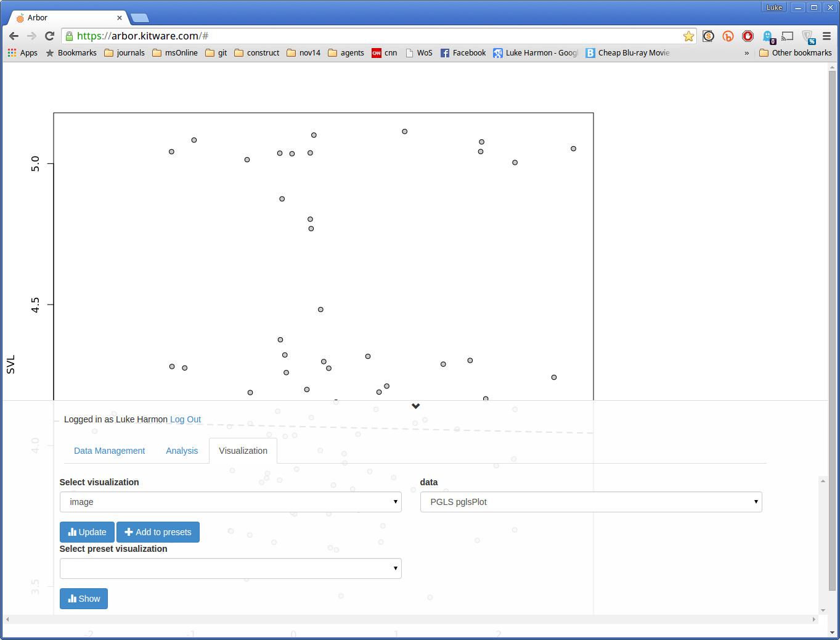Open the Cheap Blu-ray Movie bookmark
Image resolution: width=840 pixels, height=640 pixels.
click(x=627, y=53)
